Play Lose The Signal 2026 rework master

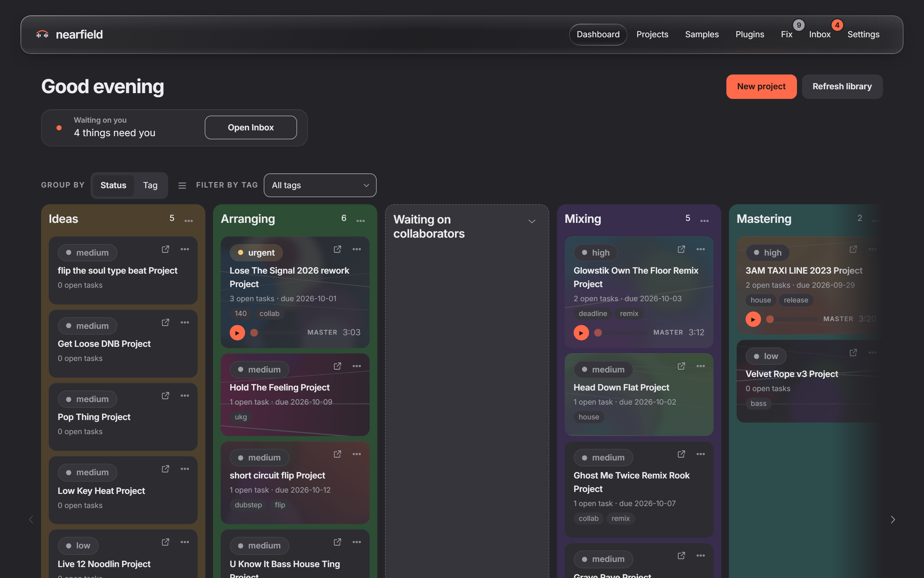237,333
